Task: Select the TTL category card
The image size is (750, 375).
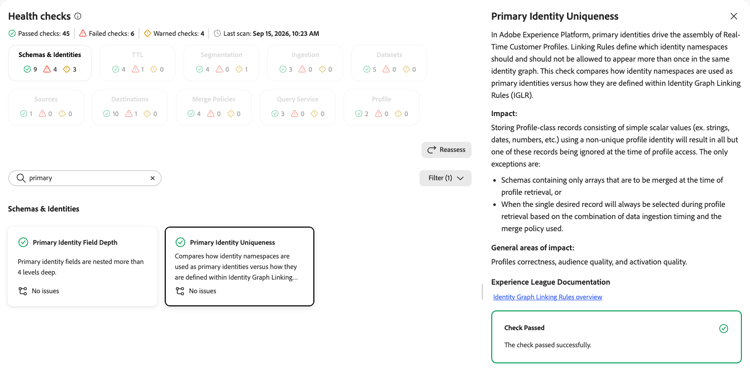Action: point(137,63)
